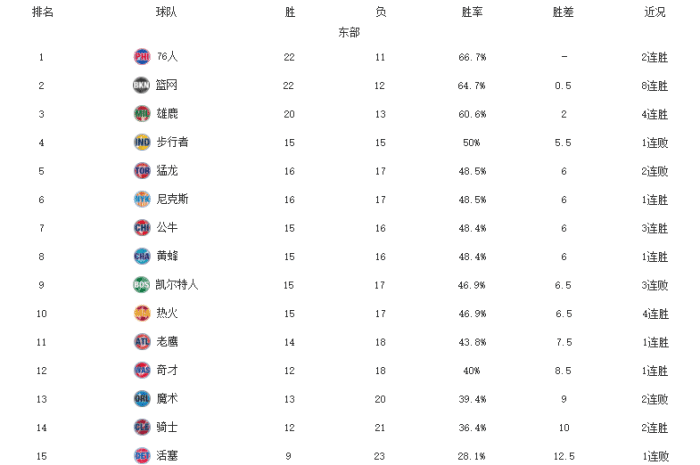Click the 排名 column header
The image size is (700, 465).
(42, 12)
